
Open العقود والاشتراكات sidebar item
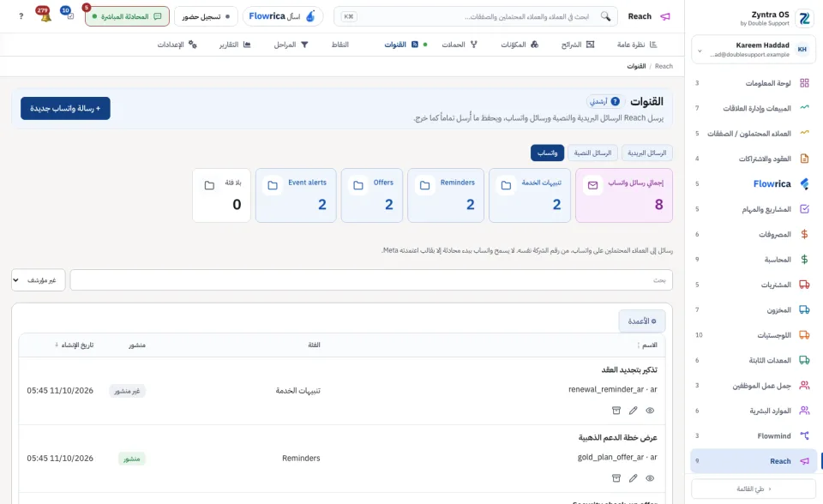pyautogui.click(x=754, y=159)
